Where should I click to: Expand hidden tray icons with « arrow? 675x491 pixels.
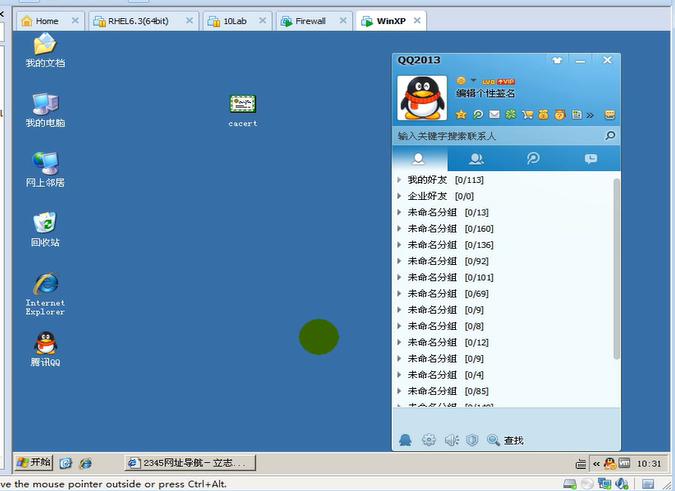coord(596,464)
